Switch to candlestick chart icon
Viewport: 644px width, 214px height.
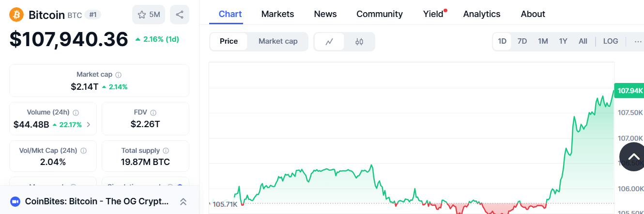coord(359,41)
